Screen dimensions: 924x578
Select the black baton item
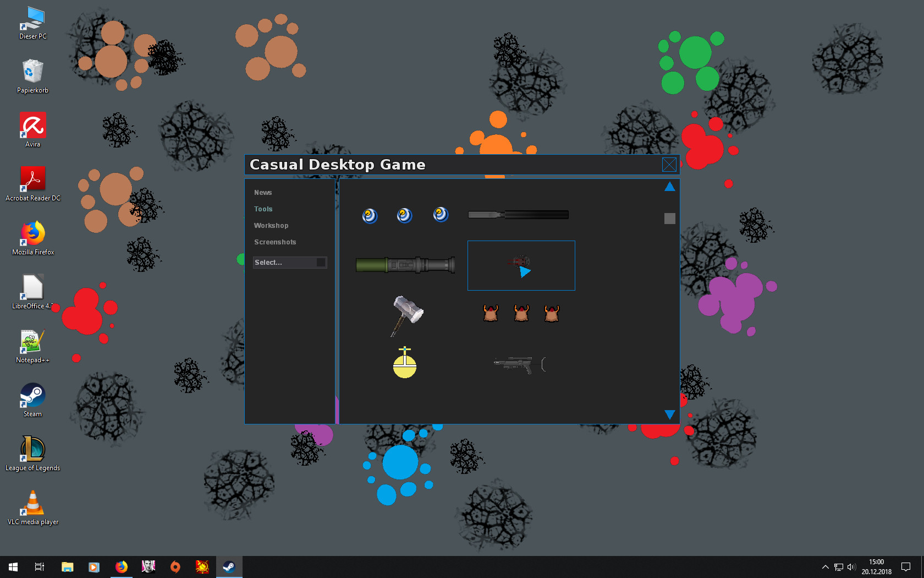pos(518,214)
